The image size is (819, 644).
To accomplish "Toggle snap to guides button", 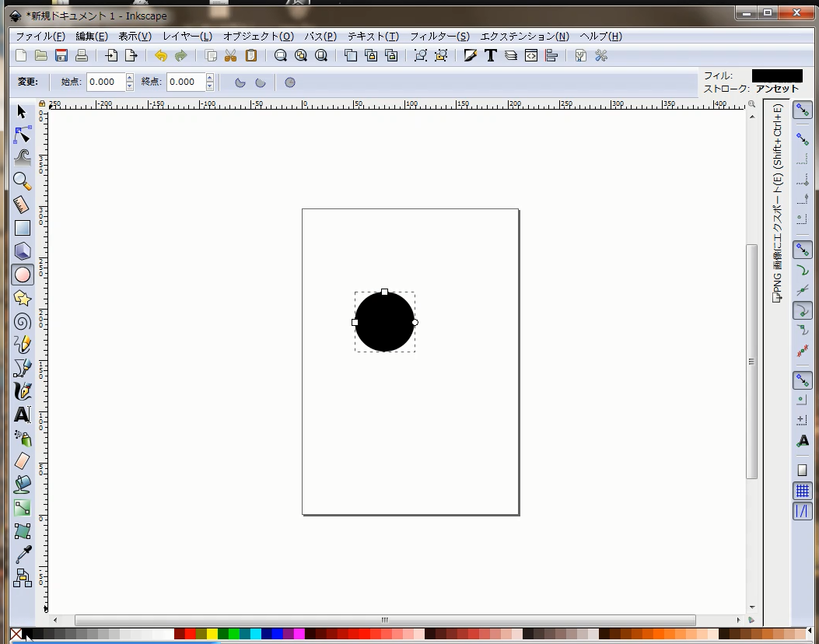I will 802,511.
